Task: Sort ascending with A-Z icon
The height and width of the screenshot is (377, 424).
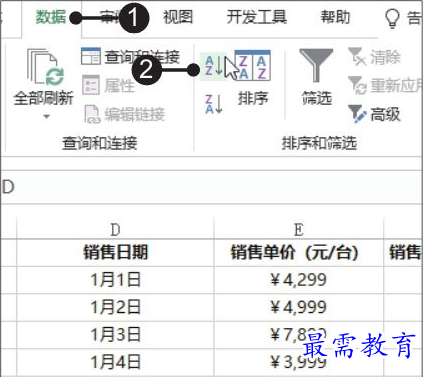Action: pyautogui.click(x=213, y=66)
